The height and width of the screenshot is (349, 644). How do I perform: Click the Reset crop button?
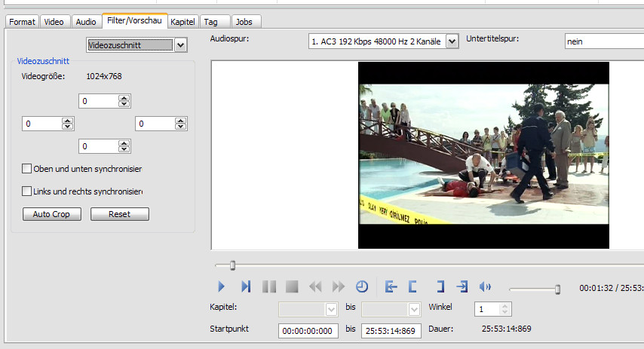pos(119,214)
